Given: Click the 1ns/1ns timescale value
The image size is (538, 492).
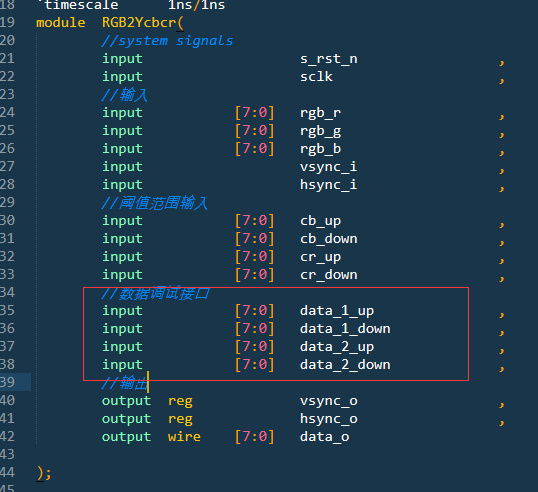Looking at the screenshot, I should (x=196, y=5).
